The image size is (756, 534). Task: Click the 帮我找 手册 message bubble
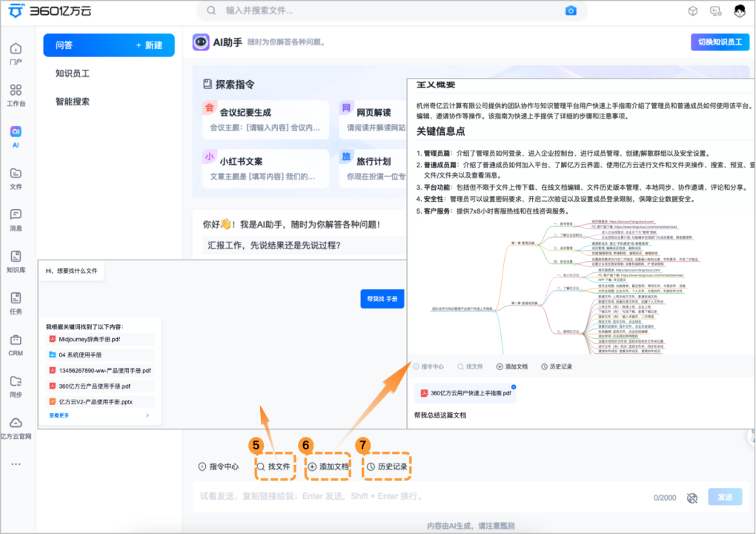[382, 299]
